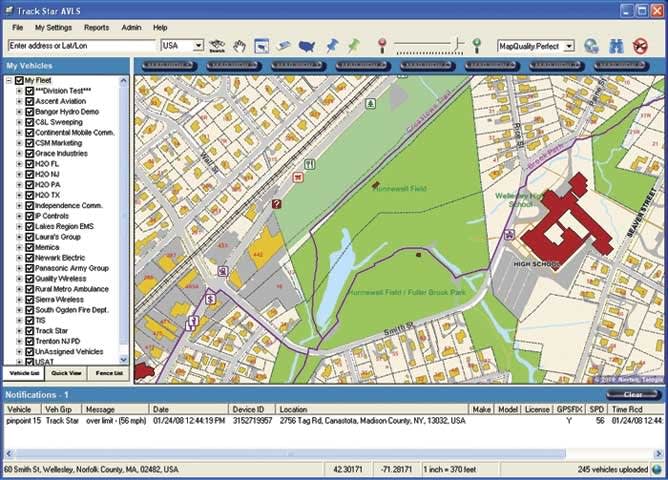Switch to the Quick View tab
The width and height of the screenshot is (668, 480).
coord(65,373)
